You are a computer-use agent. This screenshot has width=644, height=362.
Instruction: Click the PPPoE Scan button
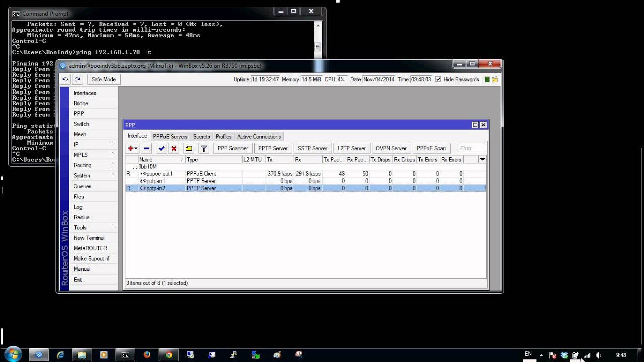pos(431,148)
